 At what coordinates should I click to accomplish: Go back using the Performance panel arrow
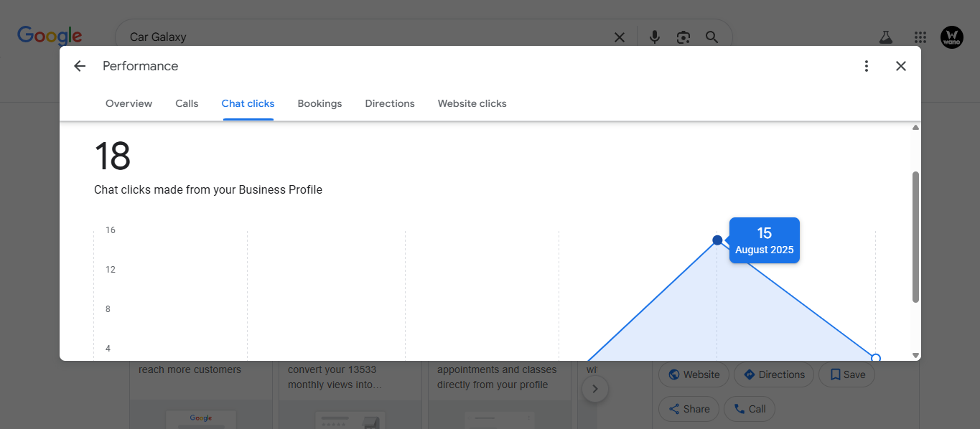[79, 65]
